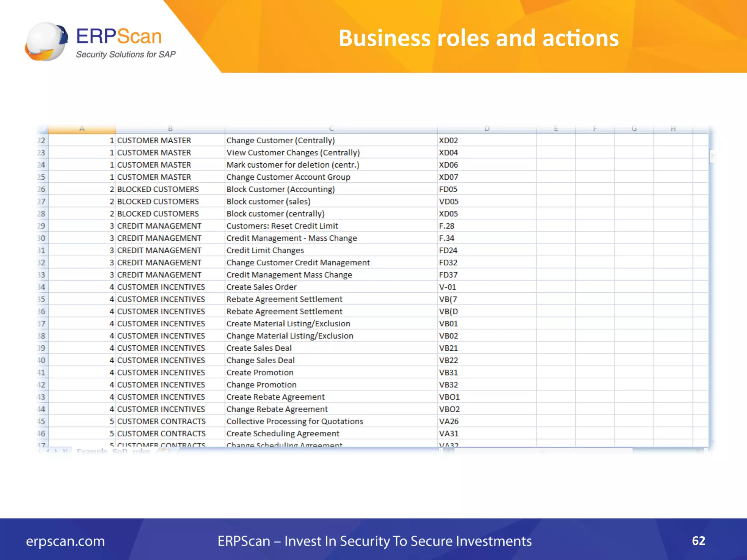Select column A header
Screen dimensions: 747x560
[82, 129]
